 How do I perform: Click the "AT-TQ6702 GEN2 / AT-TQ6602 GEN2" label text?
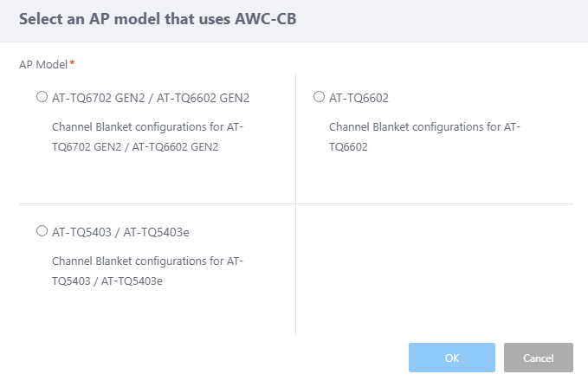click(151, 98)
